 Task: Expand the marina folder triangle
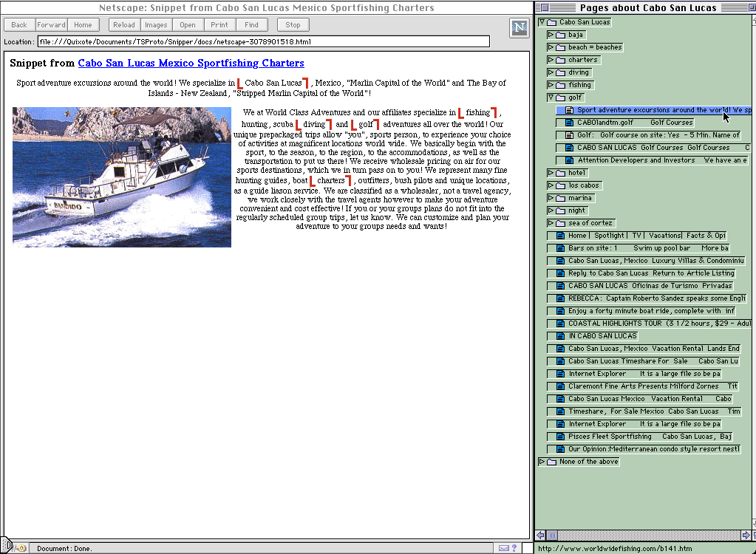[x=551, y=197]
